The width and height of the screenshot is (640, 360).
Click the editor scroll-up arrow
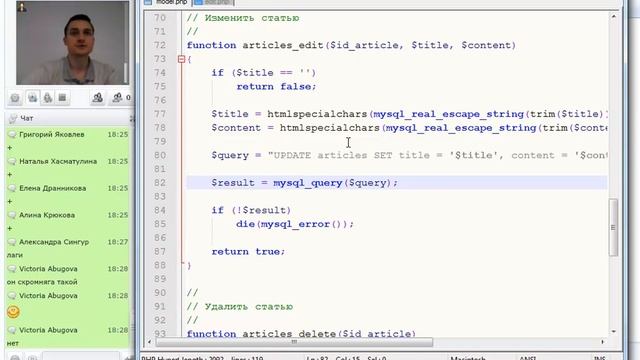pyautogui.click(x=613, y=17)
